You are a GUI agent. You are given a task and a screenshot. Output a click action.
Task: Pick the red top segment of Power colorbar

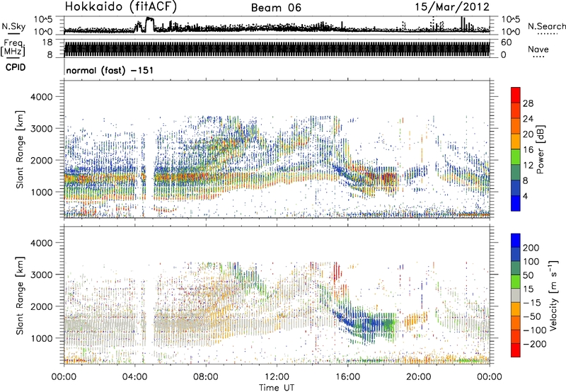point(516,95)
